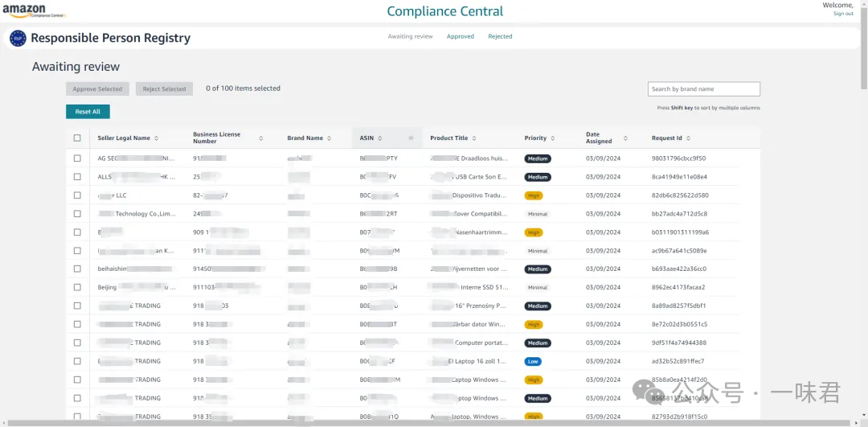The image size is (868, 427).
Task: Sort by Brand Name arrows
Action: tap(329, 138)
